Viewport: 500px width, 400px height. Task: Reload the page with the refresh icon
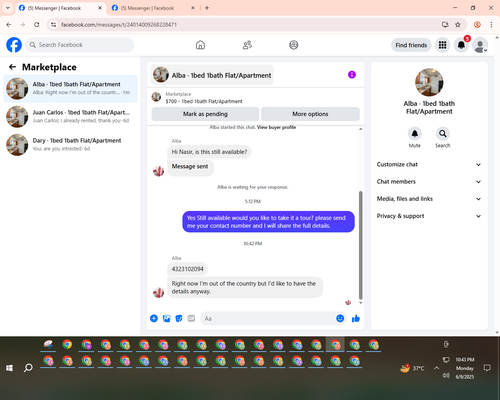(37, 24)
